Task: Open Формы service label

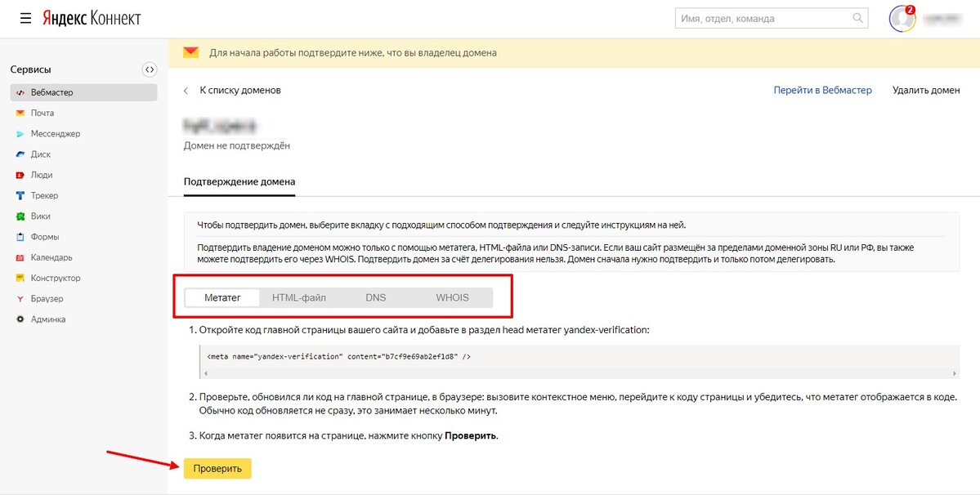Action: [45, 237]
